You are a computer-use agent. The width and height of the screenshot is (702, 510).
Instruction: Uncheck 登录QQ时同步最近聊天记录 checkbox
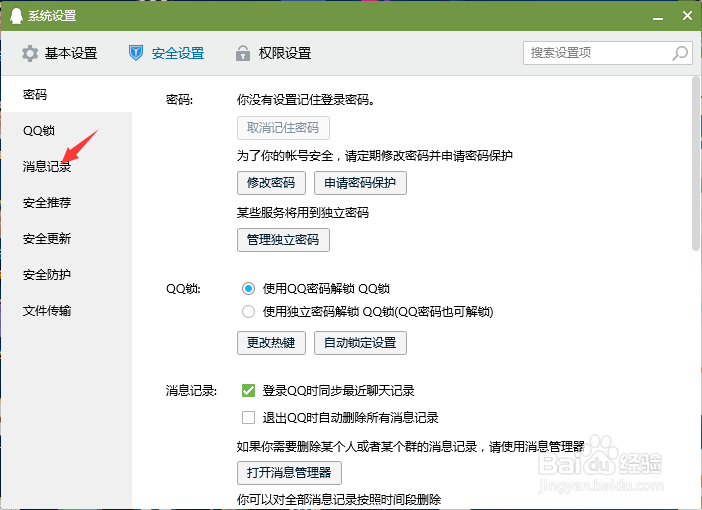point(248,391)
